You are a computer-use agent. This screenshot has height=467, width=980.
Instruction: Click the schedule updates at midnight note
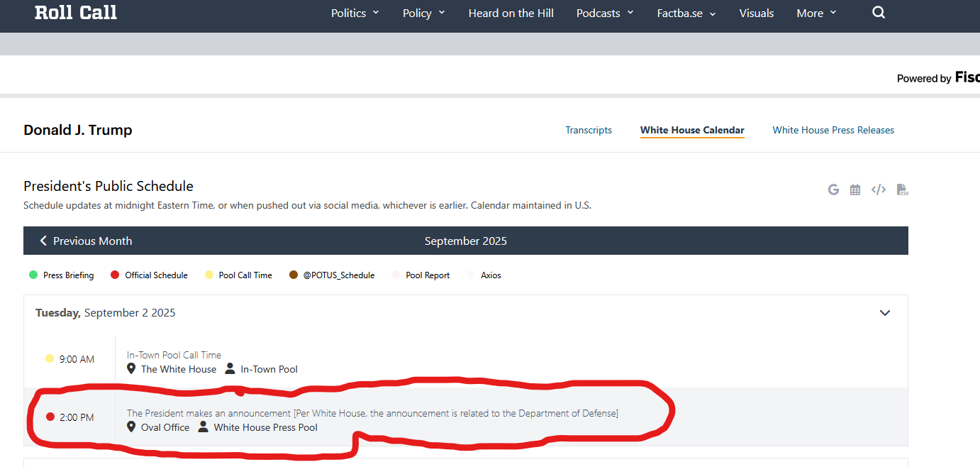click(307, 206)
